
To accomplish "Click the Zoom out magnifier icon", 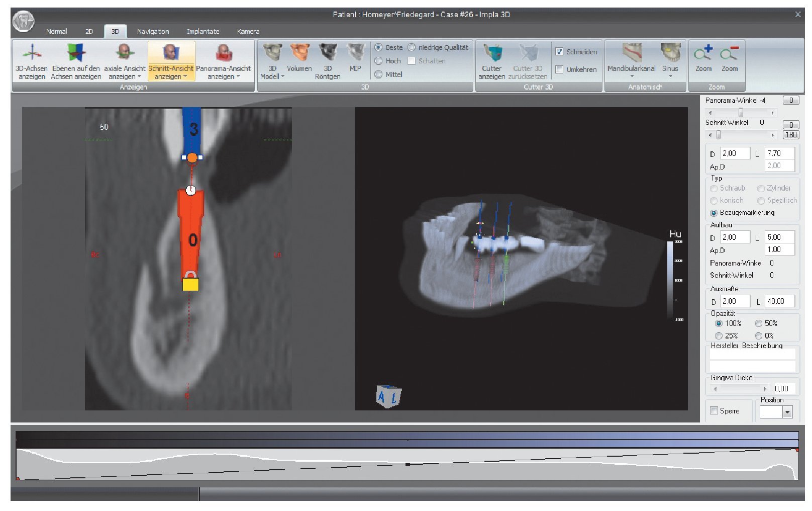I will (730, 53).
